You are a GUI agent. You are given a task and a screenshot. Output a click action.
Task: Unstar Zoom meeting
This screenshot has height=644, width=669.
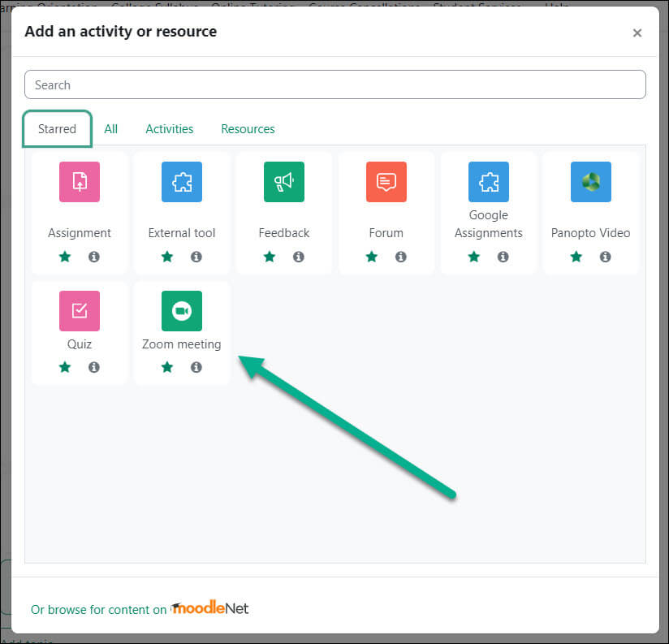click(x=167, y=367)
